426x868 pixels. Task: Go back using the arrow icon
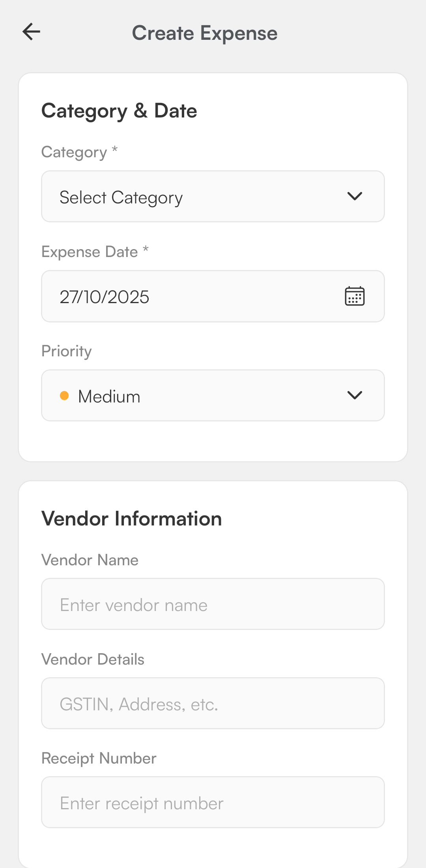[32, 32]
